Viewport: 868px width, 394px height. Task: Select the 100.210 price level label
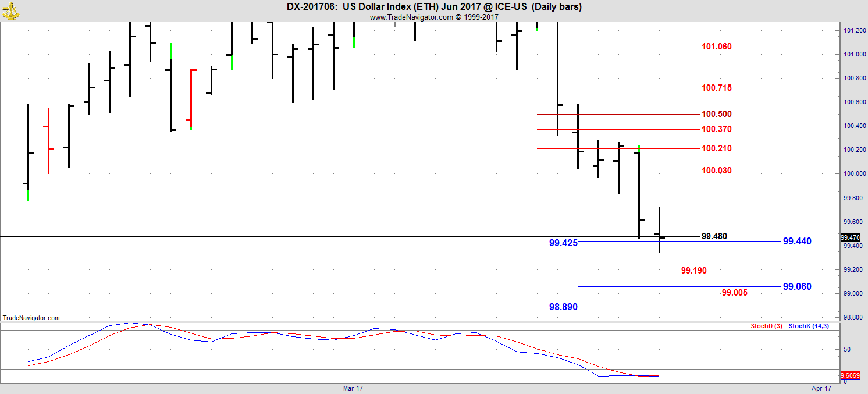click(717, 148)
